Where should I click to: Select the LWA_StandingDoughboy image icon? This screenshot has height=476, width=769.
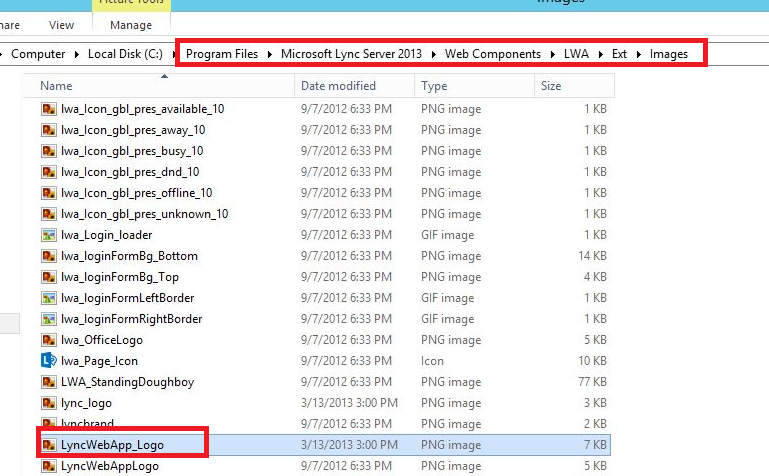click(x=48, y=382)
